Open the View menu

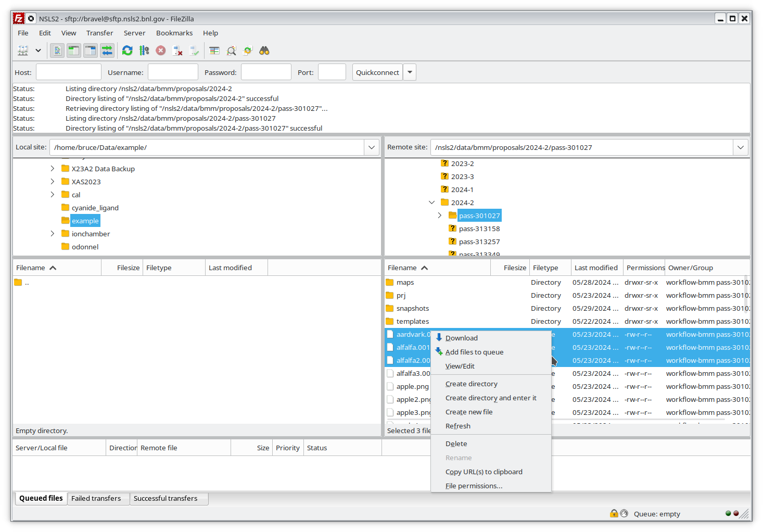pyautogui.click(x=69, y=33)
